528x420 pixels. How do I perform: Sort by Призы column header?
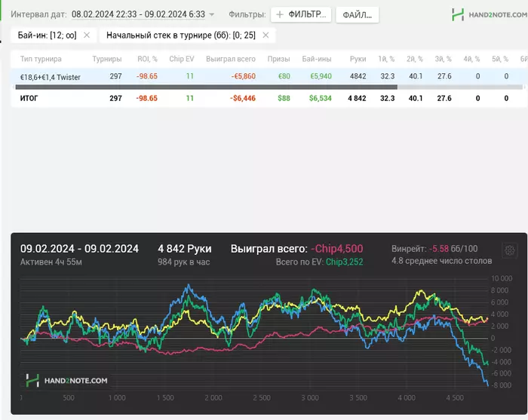coord(278,59)
